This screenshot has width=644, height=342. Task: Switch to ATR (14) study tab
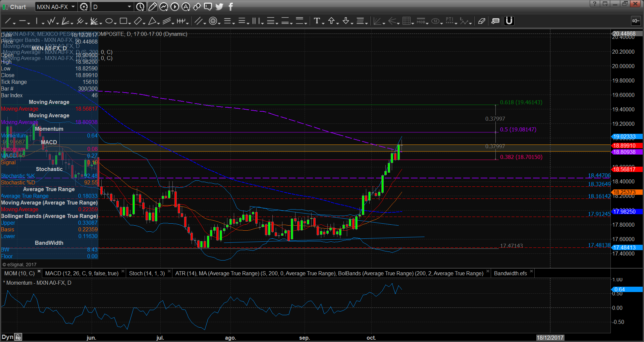pyautogui.click(x=329, y=274)
